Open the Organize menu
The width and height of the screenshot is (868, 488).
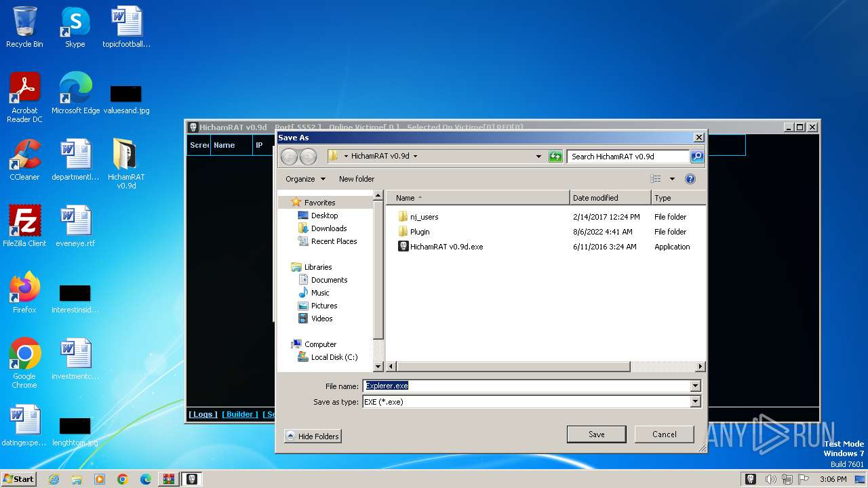click(305, 179)
